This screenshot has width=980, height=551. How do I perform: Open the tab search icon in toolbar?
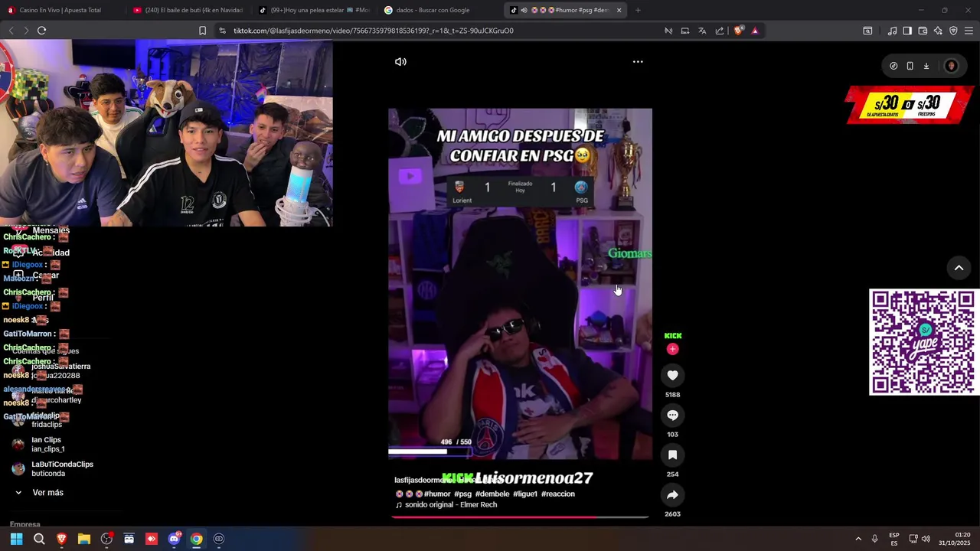[x=867, y=31]
